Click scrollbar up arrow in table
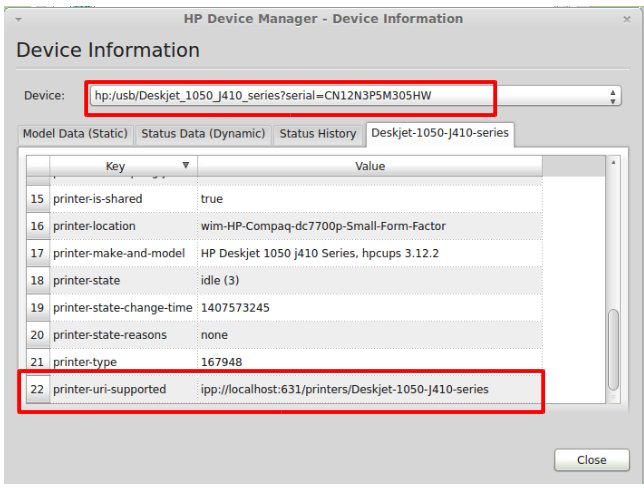644x494 pixels. coord(613,163)
